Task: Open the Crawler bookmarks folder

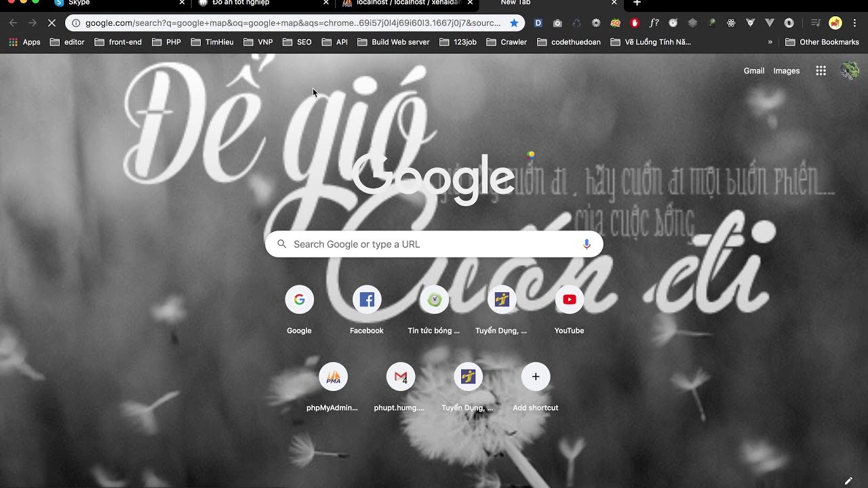Action: click(x=507, y=42)
